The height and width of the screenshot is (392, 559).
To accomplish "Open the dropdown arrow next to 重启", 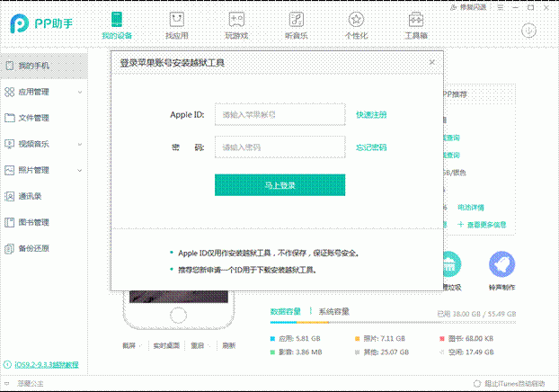I will (x=209, y=345).
